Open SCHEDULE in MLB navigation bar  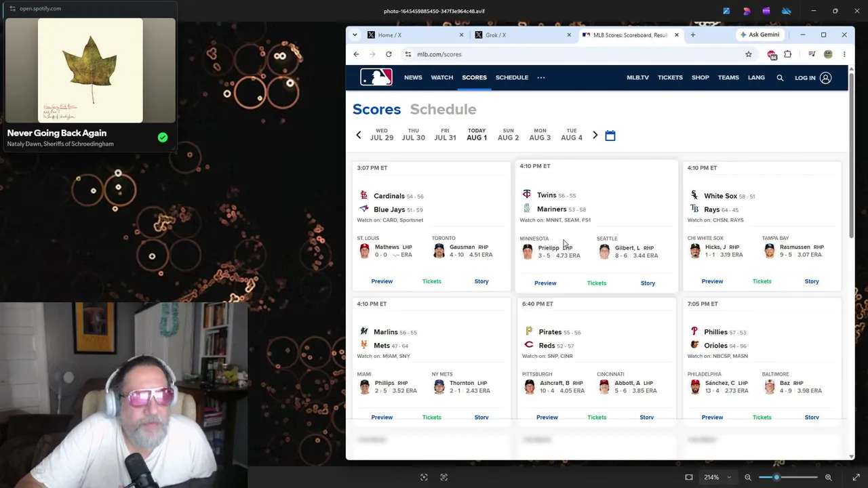coord(512,78)
